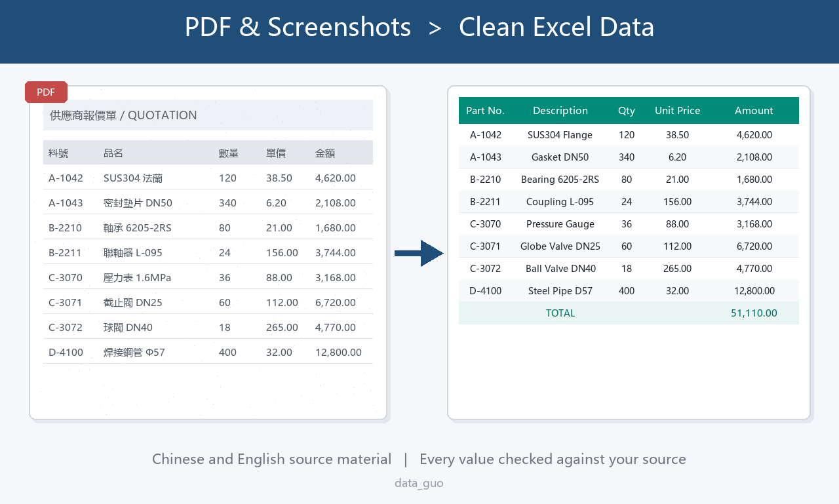
Task: Select the 'Qty' green header cell
Action: [627, 111]
